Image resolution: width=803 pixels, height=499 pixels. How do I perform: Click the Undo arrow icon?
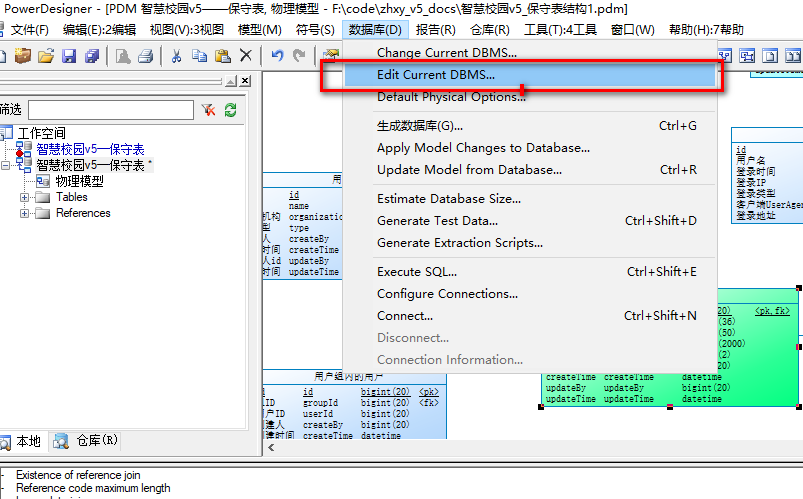(x=277, y=55)
